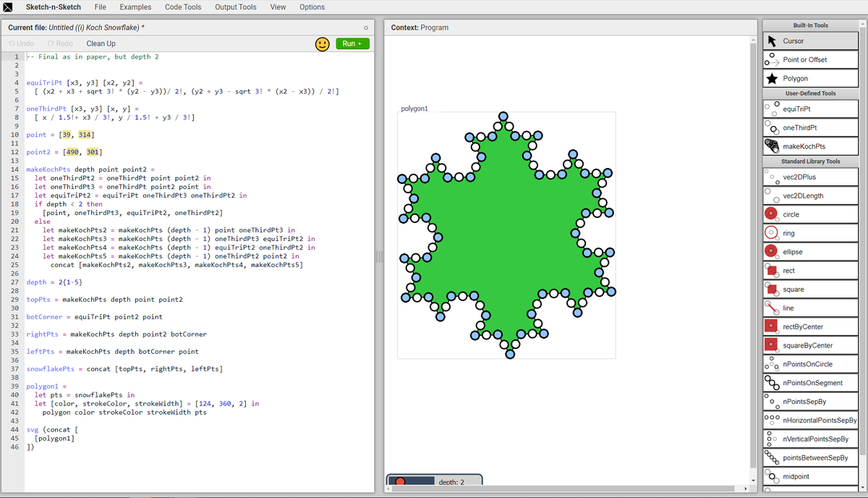The image size is (868, 498).
Task: Open the Examples menu
Action: coord(135,7)
